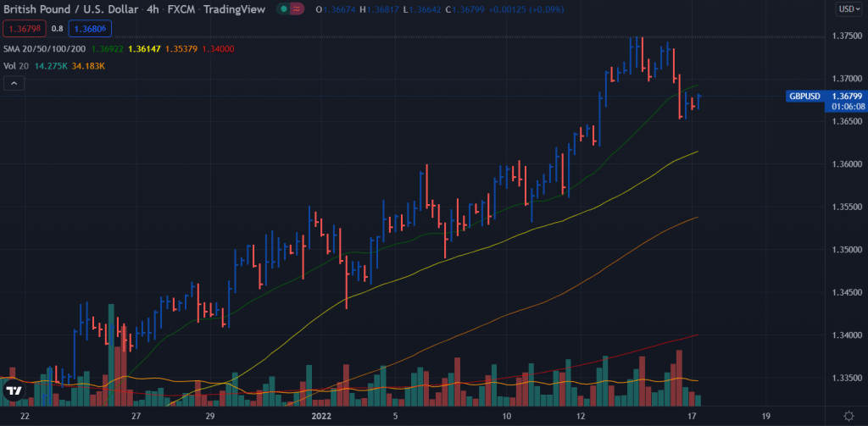Click the 5 date label on time axis
Image resolution: width=868 pixels, height=426 pixels.
pos(395,416)
